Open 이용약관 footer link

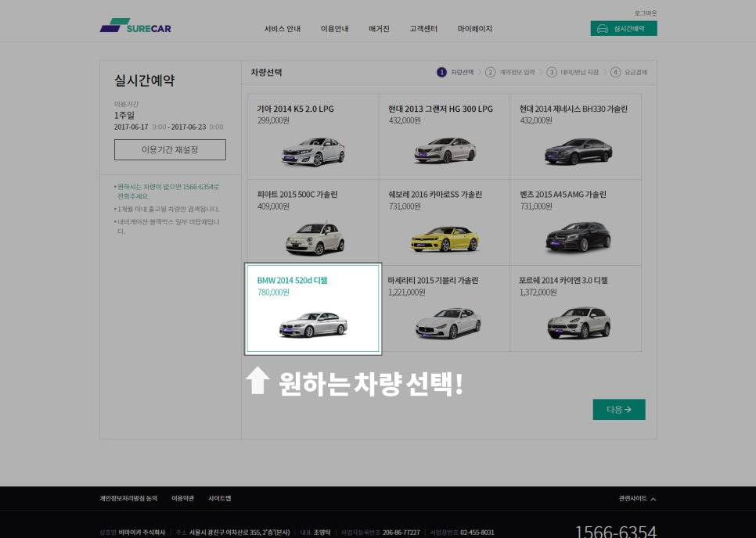click(182, 498)
